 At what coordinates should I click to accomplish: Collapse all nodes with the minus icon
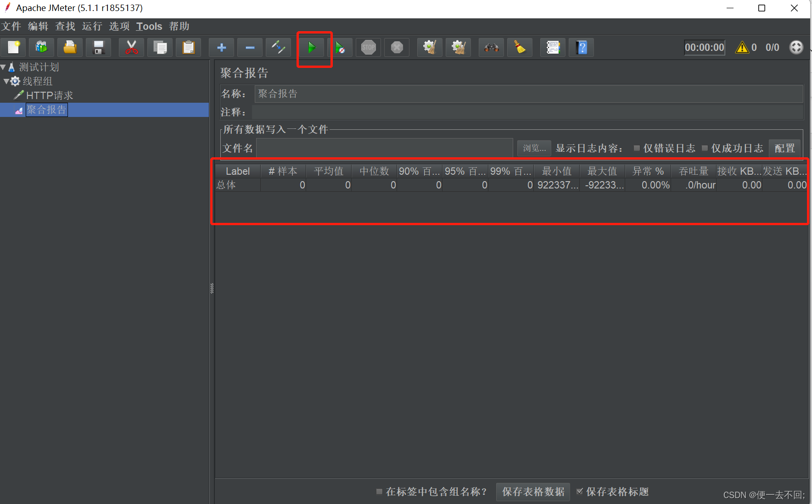[250, 47]
